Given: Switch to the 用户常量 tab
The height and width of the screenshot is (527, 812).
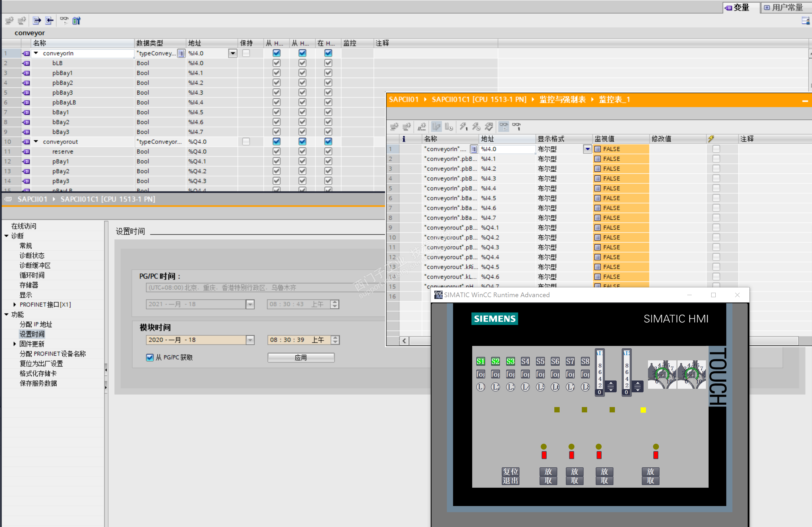Looking at the screenshot, I should click(784, 7).
